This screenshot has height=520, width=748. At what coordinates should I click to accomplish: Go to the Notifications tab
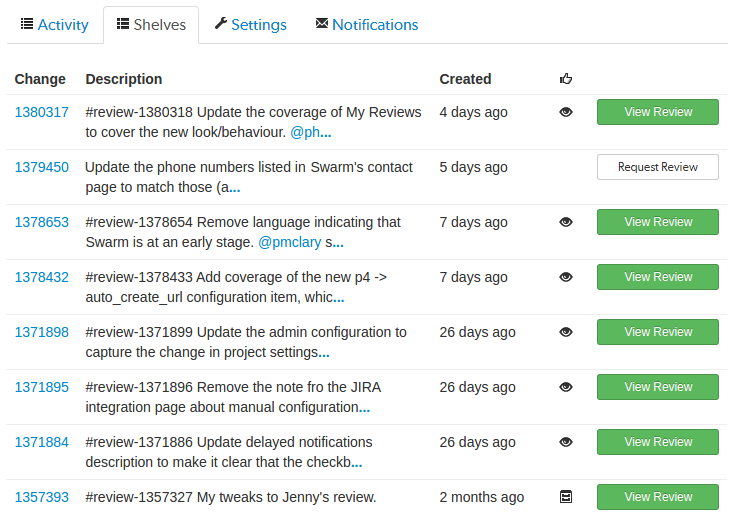click(367, 25)
